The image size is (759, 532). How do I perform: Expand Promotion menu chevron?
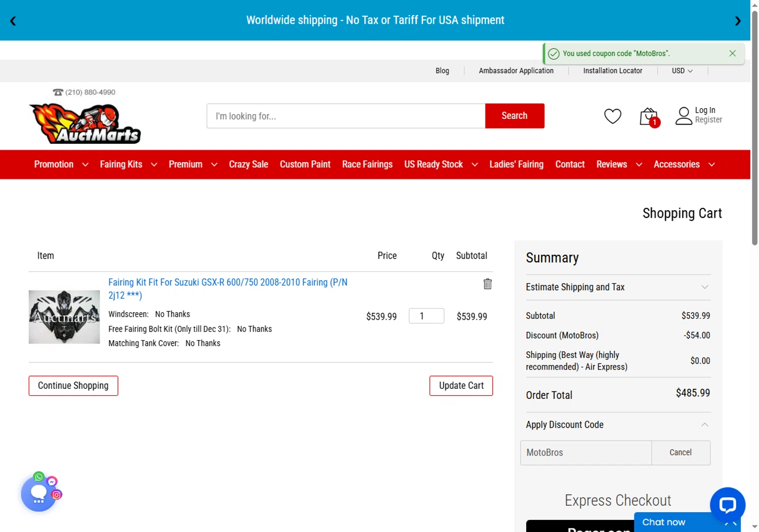coord(85,165)
